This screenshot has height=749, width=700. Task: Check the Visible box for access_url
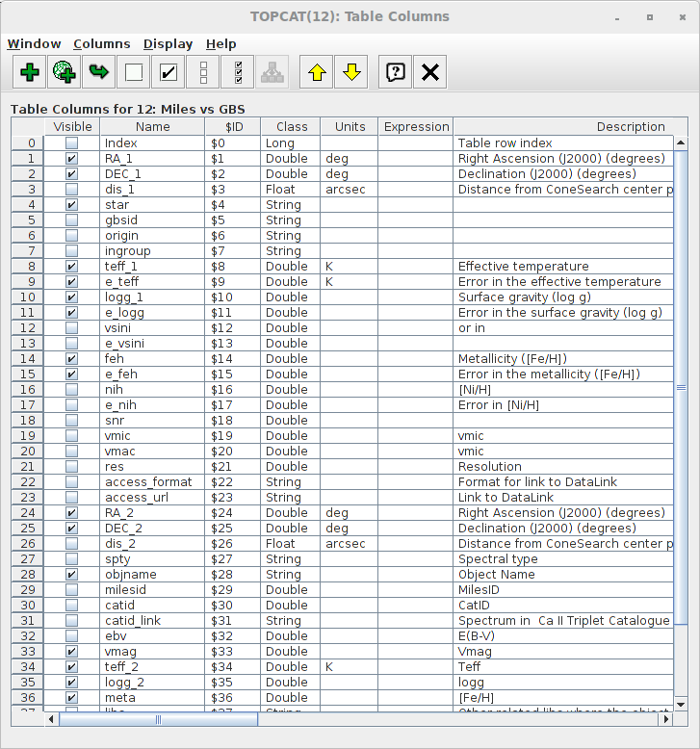(x=71, y=498)
